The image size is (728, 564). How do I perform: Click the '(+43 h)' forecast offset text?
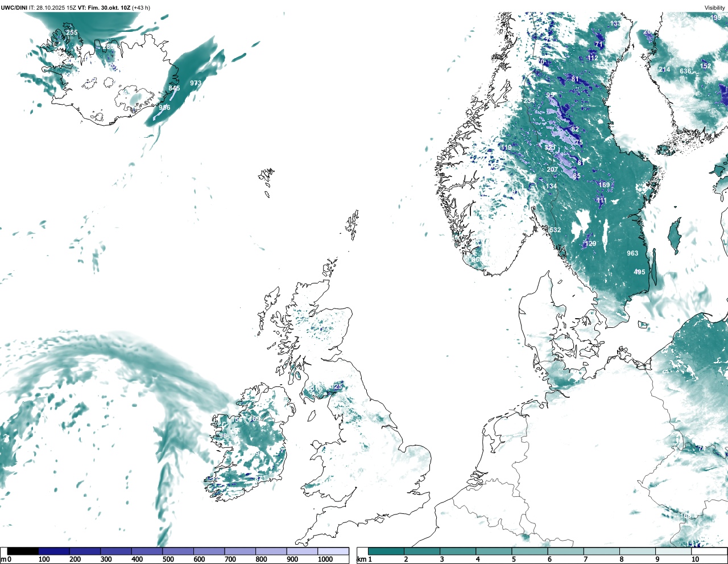pos(141,7)
